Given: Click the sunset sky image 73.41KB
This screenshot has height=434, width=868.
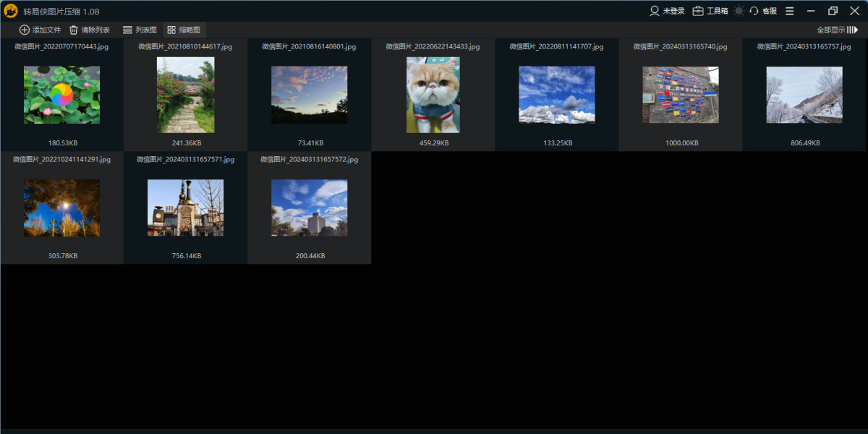Looking at the screenshot, I should point(309,95).
